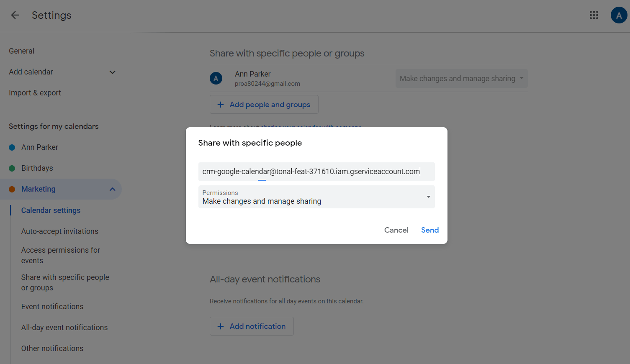The image size is (630, 364).
Task: Click the email address input field
Action: tap(316, 172)
